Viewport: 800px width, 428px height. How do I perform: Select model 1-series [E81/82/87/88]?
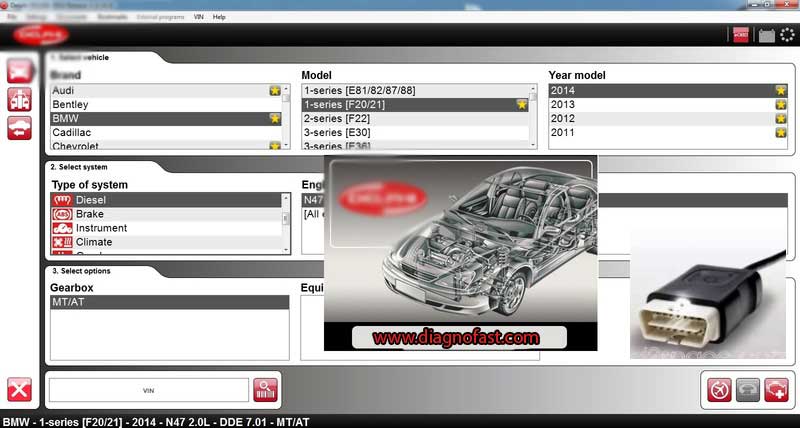415,91
